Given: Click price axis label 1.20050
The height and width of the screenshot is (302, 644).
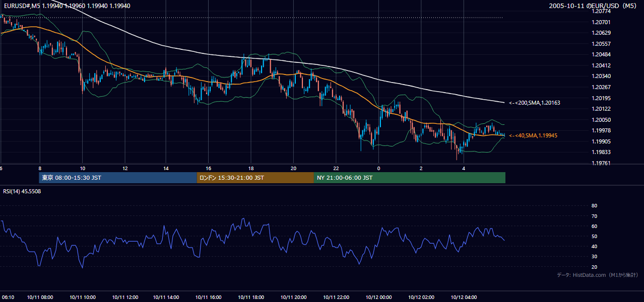Looking at the screenshot, I should click(601, 120).
